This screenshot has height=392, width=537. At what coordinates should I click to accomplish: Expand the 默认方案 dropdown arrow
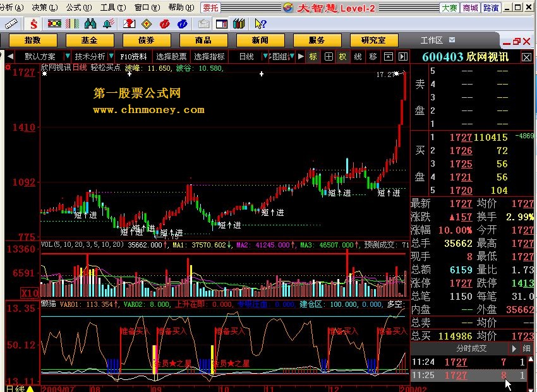point(68,56)
